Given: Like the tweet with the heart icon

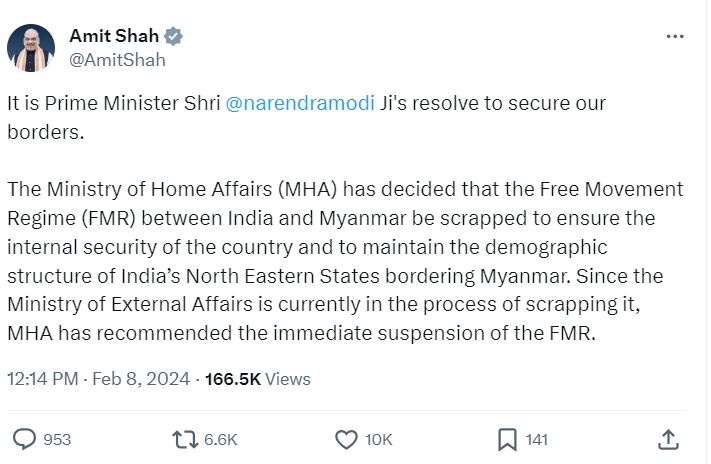Looking at the screenshot, I should pos(346,439).
